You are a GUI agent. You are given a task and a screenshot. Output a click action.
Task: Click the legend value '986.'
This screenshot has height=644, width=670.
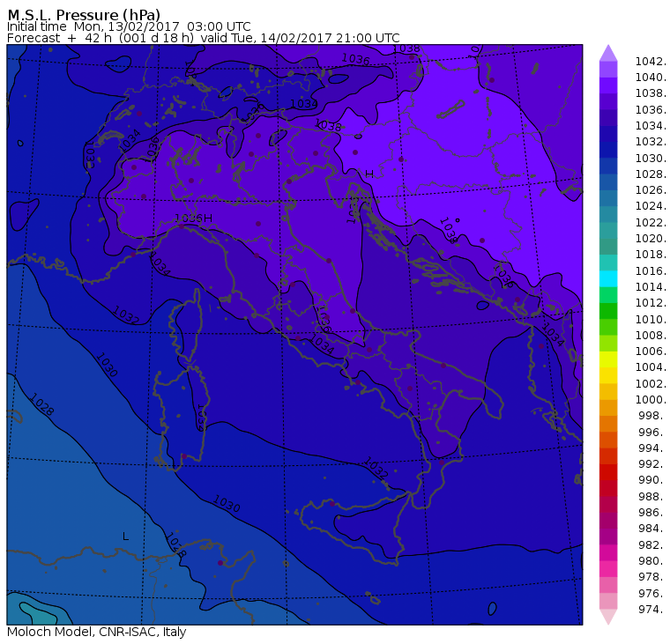coord(652,513)
